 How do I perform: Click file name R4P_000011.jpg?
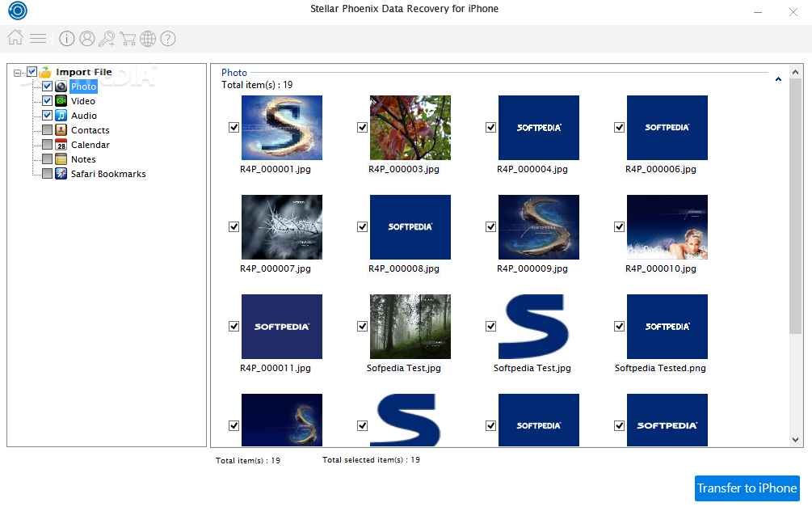coord(276,368)
